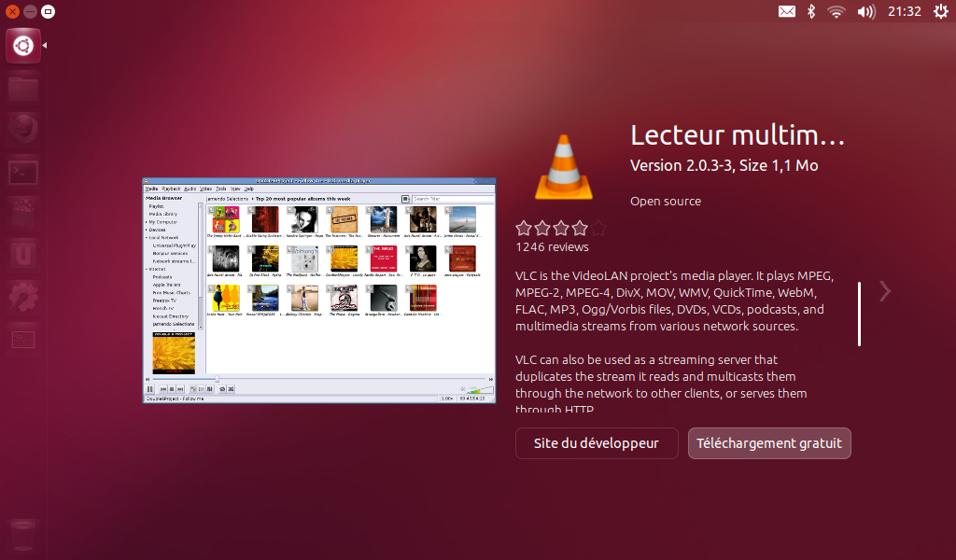Click the description scrollbar handle
The image size is (956, 560).
860,314
